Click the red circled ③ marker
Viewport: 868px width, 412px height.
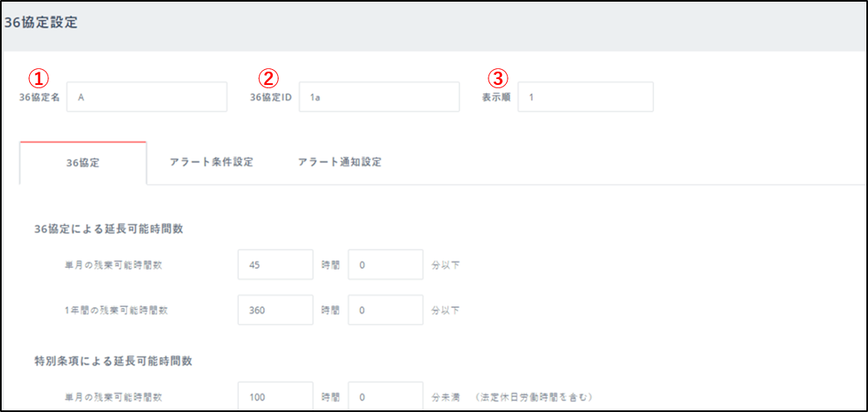pyautogui.click(x=497, y=77)
